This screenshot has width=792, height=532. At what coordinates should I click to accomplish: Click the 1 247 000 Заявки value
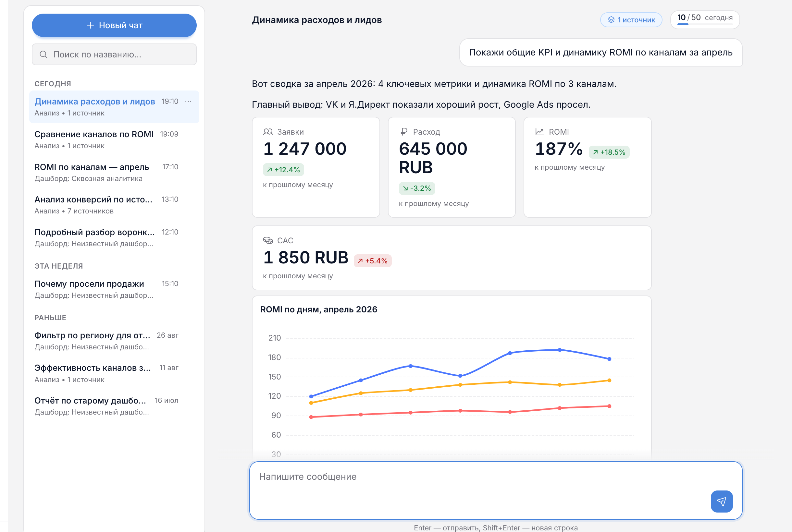305,149
